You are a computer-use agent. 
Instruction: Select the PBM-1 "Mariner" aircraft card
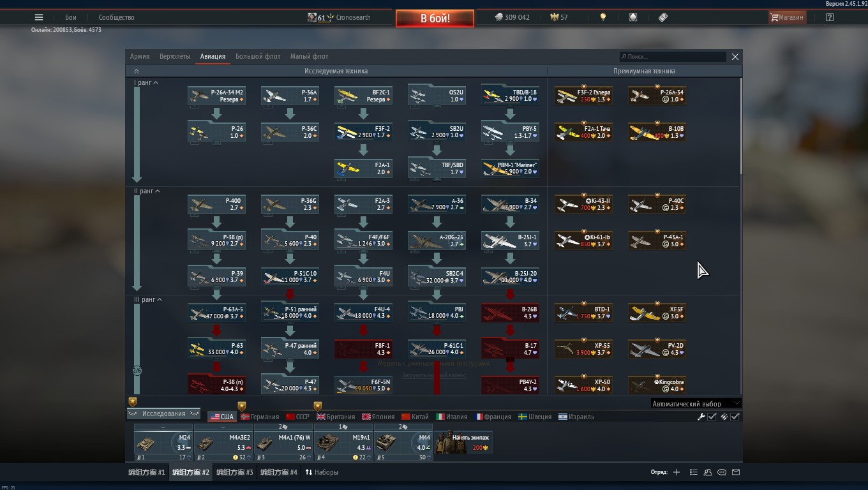[510, 168]
